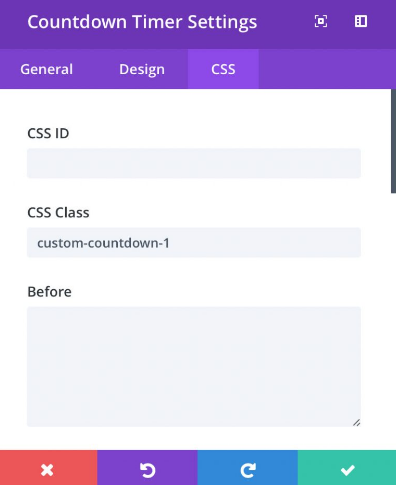Snap the settings modal to the sidebar
Viewport: 396px width, 485px height.
click(361, 22)
